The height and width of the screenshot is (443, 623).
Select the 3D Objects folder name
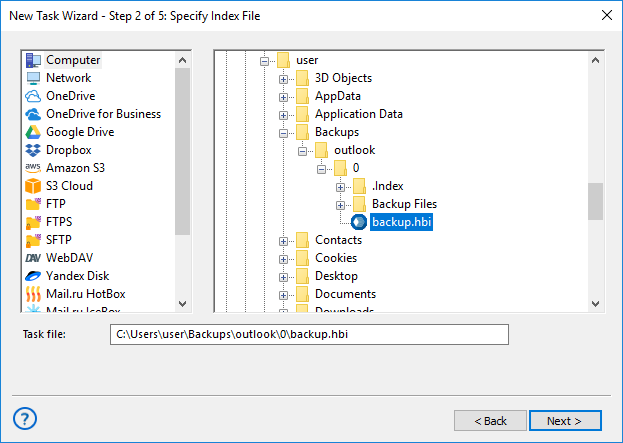coord(343,78)
